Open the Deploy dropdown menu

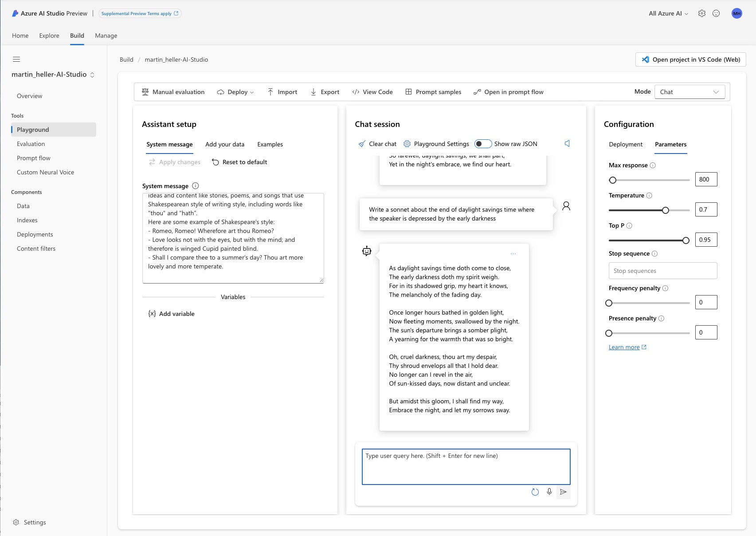235,92
